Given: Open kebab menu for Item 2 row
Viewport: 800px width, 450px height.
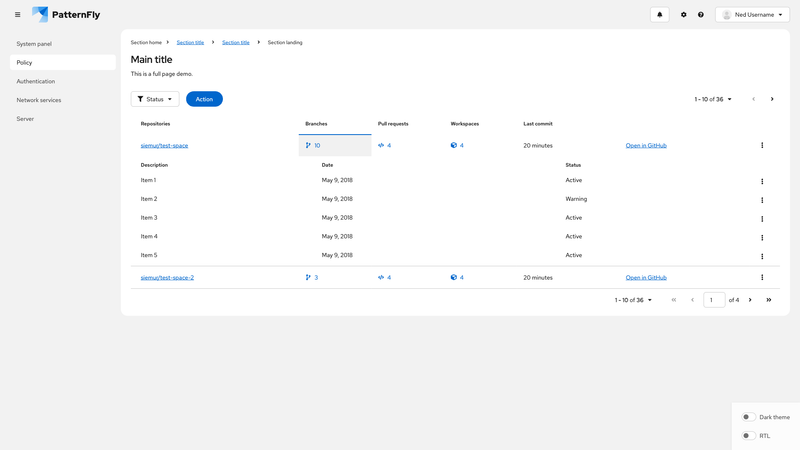Looking at the screenshot, I should point(762,200).
